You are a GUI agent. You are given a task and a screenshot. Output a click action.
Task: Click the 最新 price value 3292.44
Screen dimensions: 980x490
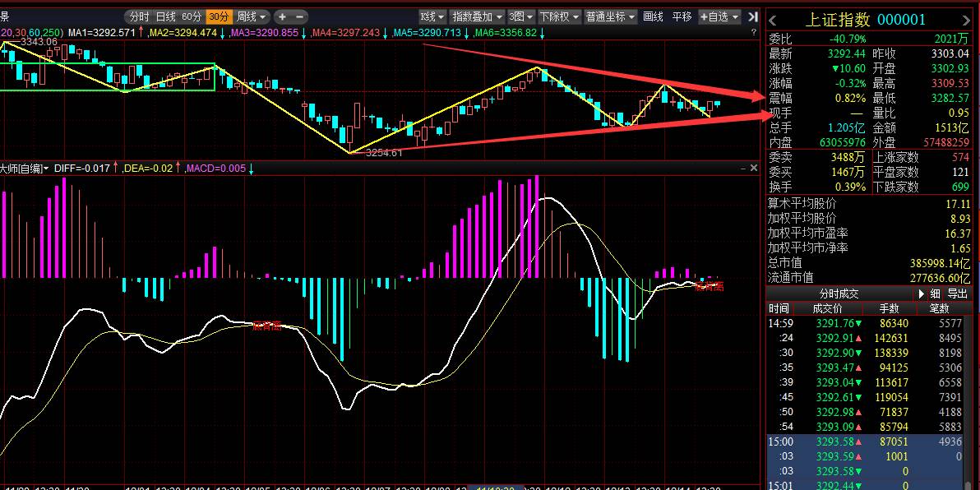pyautogui.click(x=847, y=53)
